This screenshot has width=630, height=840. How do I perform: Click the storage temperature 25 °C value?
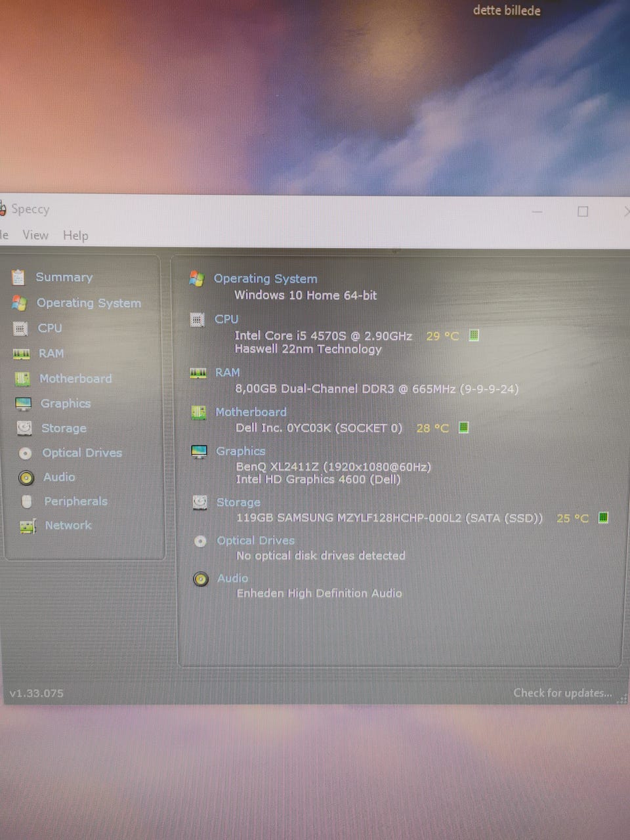[x=572, y=518]
